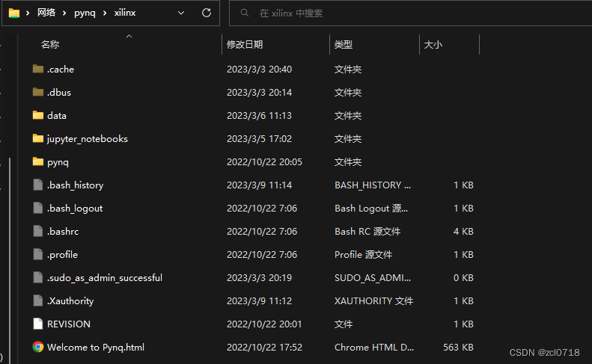Viewport: 592px width, 364px height.
Task: Click date 2023/3/9 11:14
Action: tap(259, 185)
